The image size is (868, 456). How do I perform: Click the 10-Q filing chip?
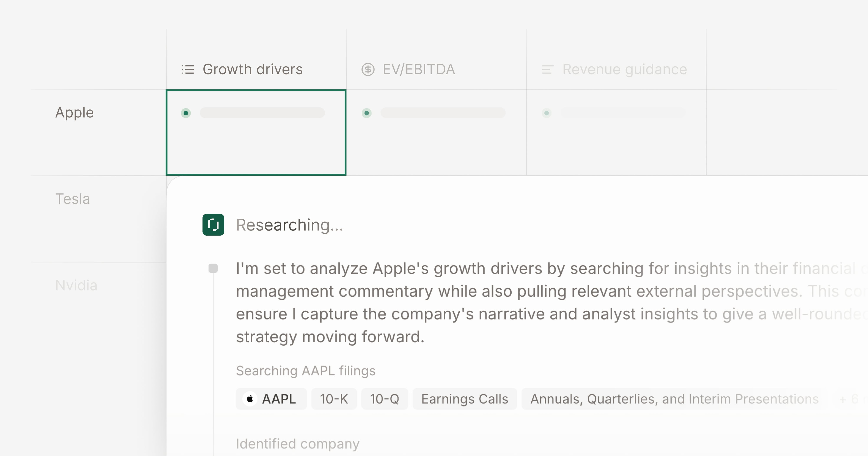click(385, 399)
